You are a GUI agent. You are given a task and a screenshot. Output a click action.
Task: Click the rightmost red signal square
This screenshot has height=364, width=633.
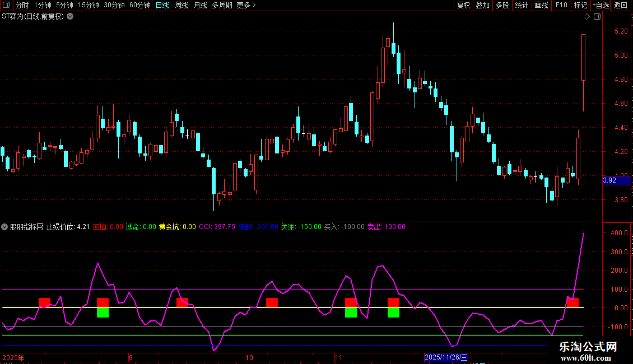[x=573, y=302]
